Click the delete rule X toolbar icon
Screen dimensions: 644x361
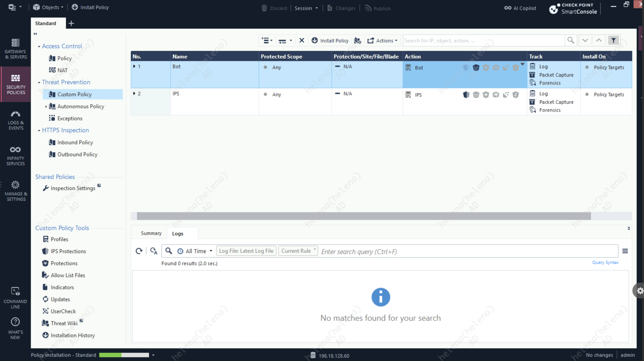[302, 40]
